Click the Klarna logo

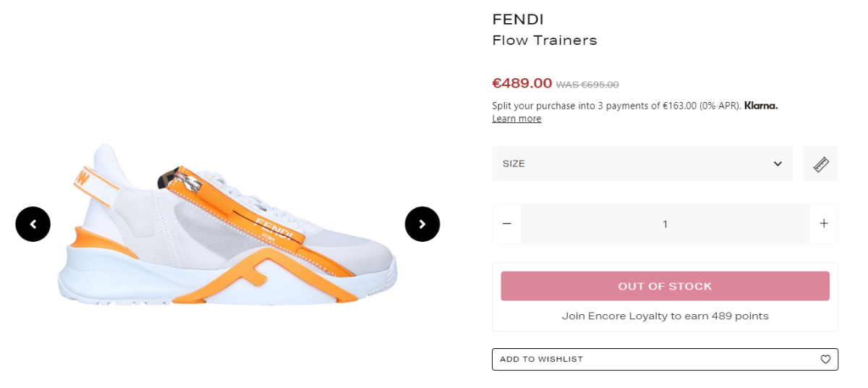pos(761,106)
